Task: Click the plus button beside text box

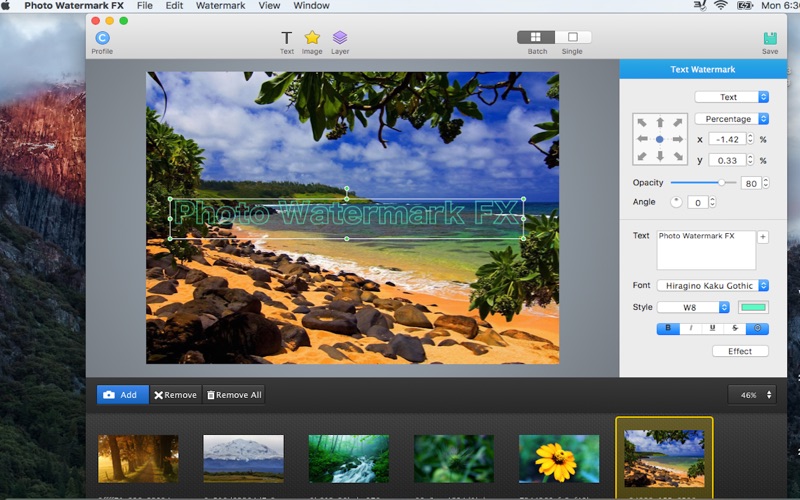Action: pyautogui.click(x=763, y=237)
